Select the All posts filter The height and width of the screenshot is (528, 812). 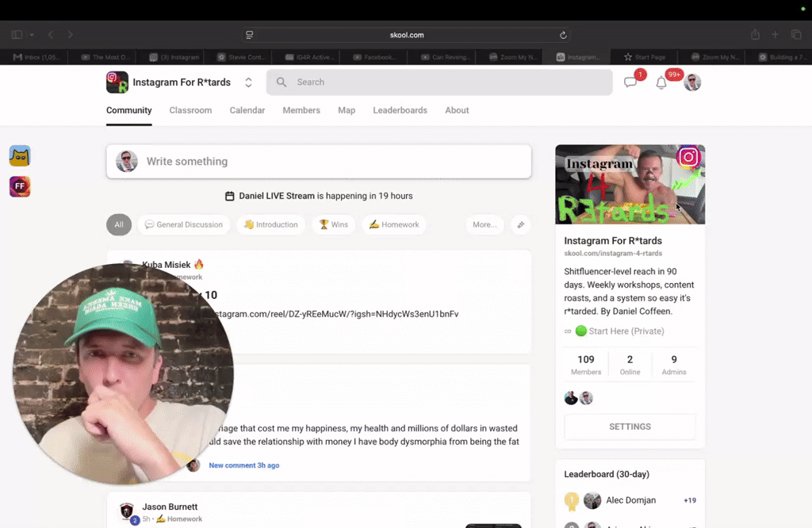pos(119,224)
